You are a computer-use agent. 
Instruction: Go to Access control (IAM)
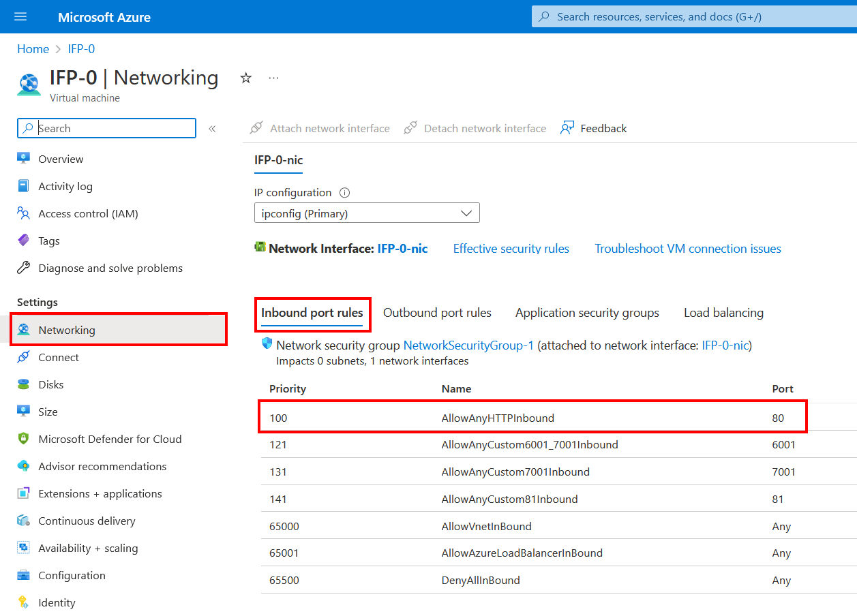pos(88,213)
